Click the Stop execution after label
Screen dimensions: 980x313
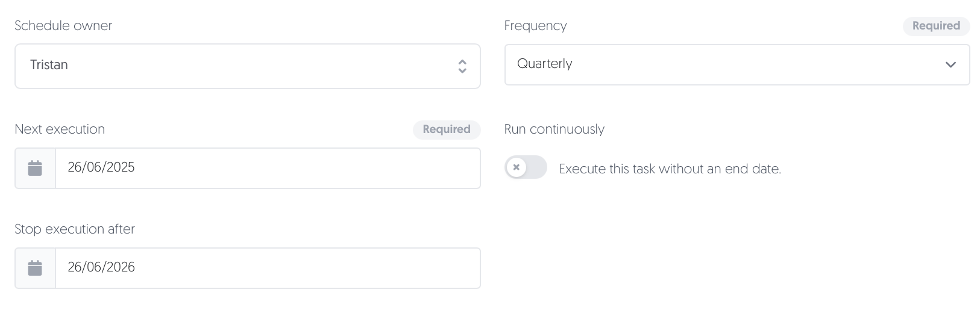point(75,229)
